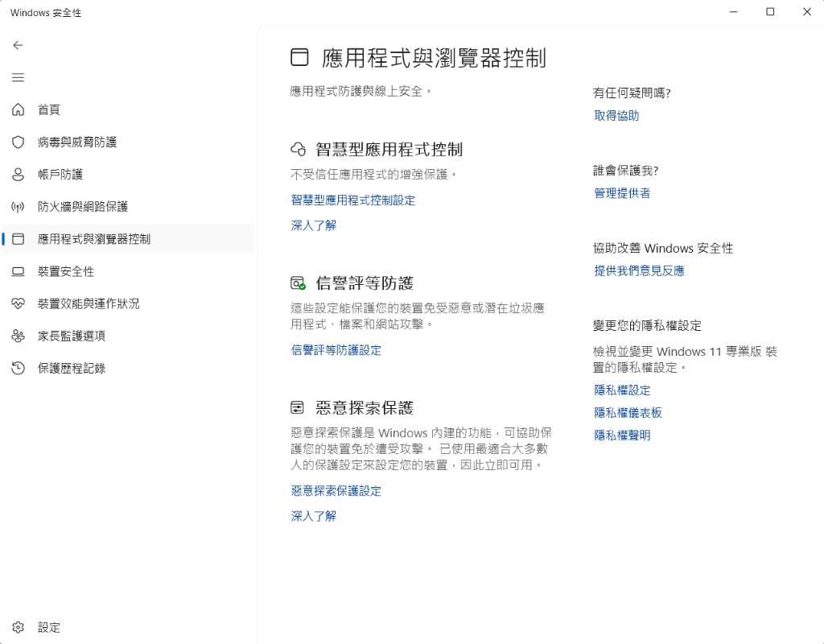Open the 管理提供者 link
The image size is (824, 644).
[622, 193]
